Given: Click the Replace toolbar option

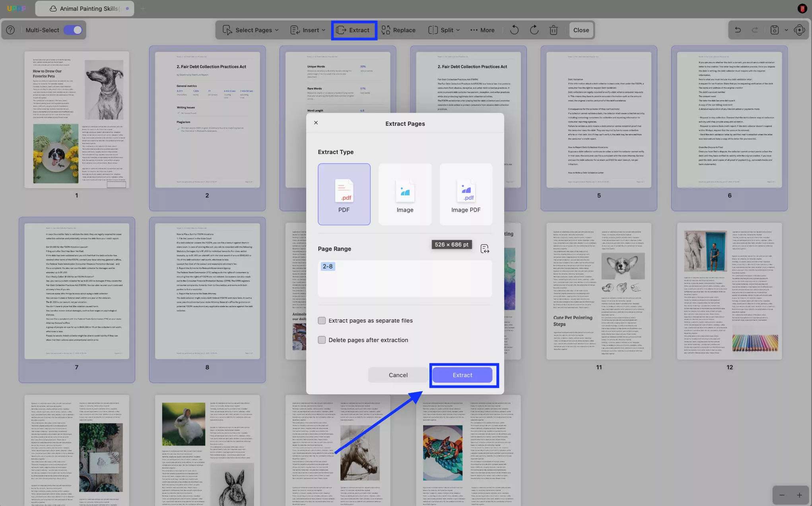Looking at the screenshot, I should 398,30.
